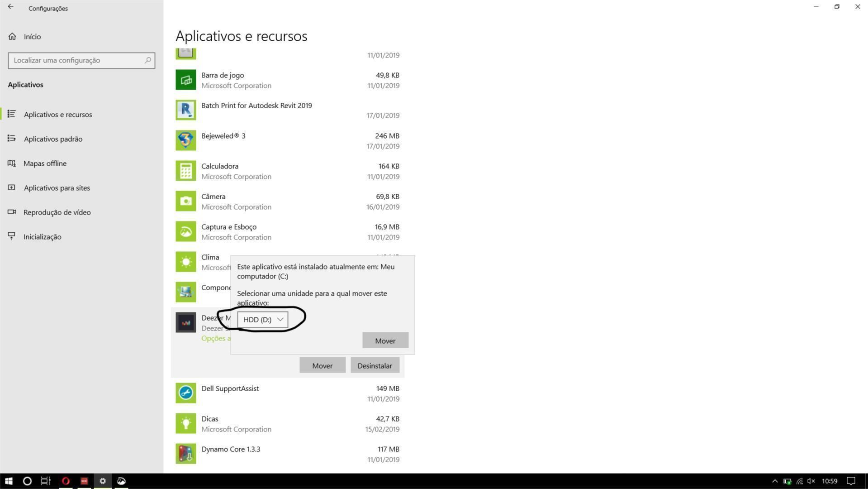Screen dimensions: 868x489
Task: Click the Settings gear on taskbar
Action: [103, 481]
